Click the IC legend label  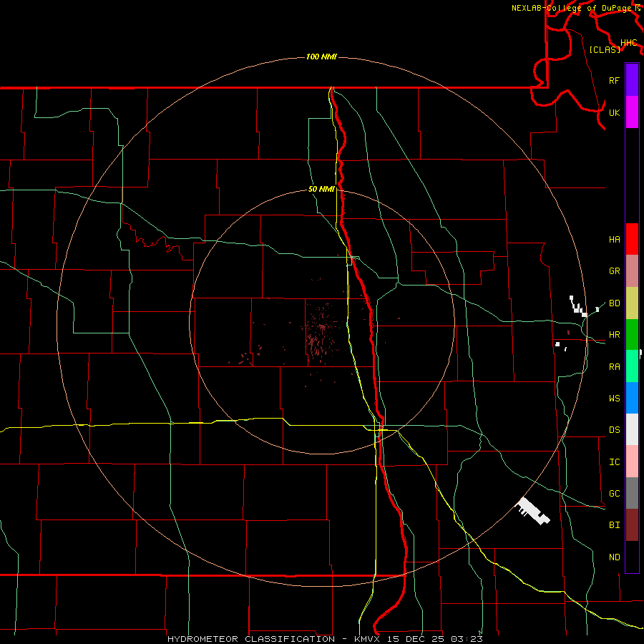(x=614, y=462)
